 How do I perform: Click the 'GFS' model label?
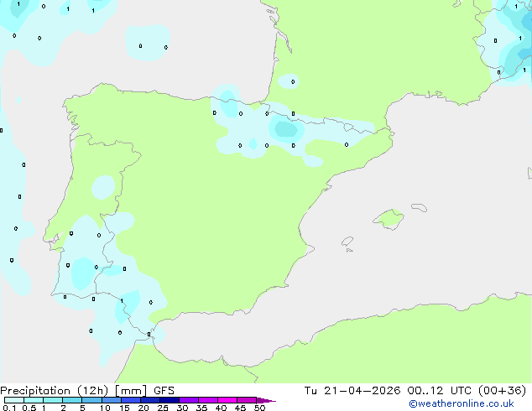pos(164,391)
